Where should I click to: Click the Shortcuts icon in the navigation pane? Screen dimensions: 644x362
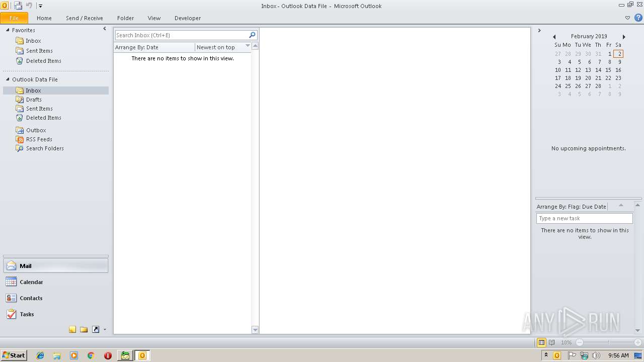96,330
